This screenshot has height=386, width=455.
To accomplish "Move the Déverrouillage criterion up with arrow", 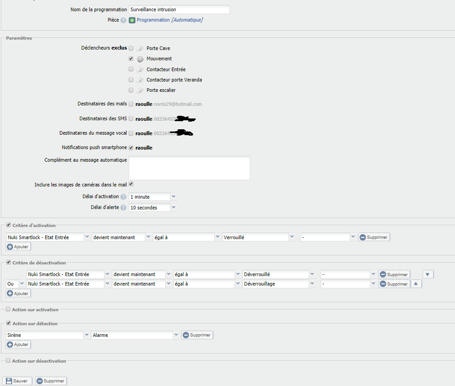I will pyautogui.click(x=416, y=284).
